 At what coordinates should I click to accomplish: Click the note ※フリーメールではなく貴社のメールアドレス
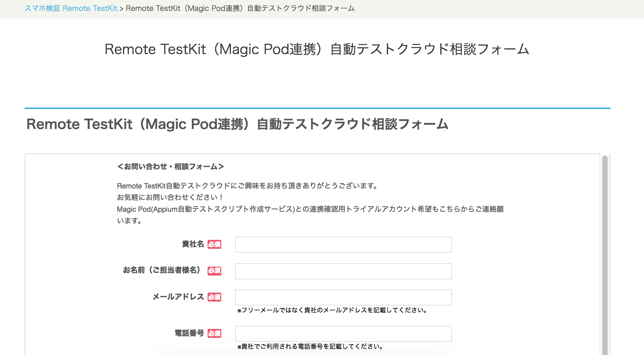[x=332, y=310]
